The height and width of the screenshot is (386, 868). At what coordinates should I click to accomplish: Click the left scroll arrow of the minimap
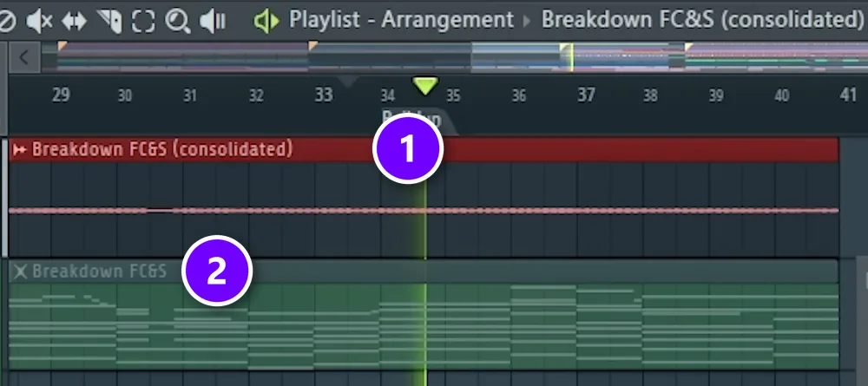(23, 56)
